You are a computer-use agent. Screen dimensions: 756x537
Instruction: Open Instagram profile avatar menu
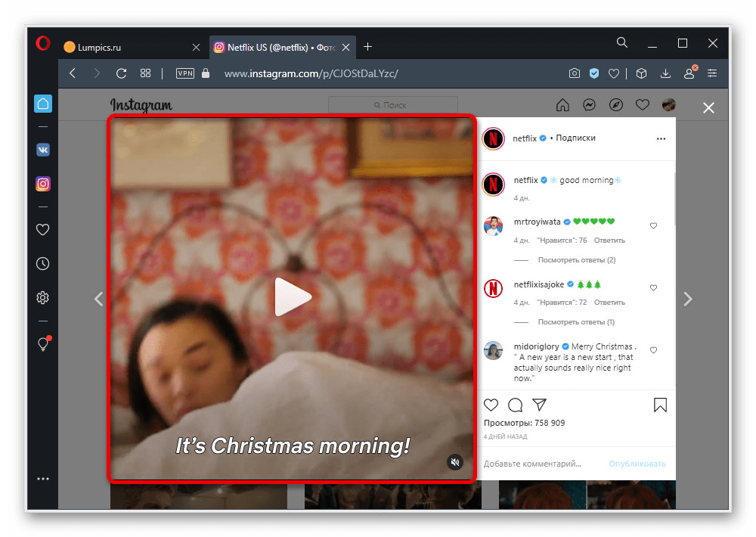click(669, 104)
